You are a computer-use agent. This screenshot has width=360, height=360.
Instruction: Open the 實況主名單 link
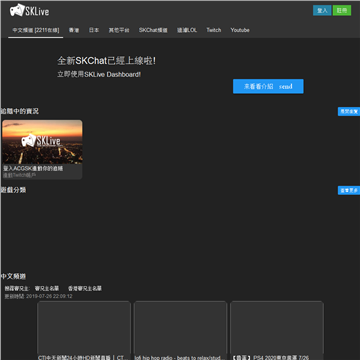coord(47,288)
